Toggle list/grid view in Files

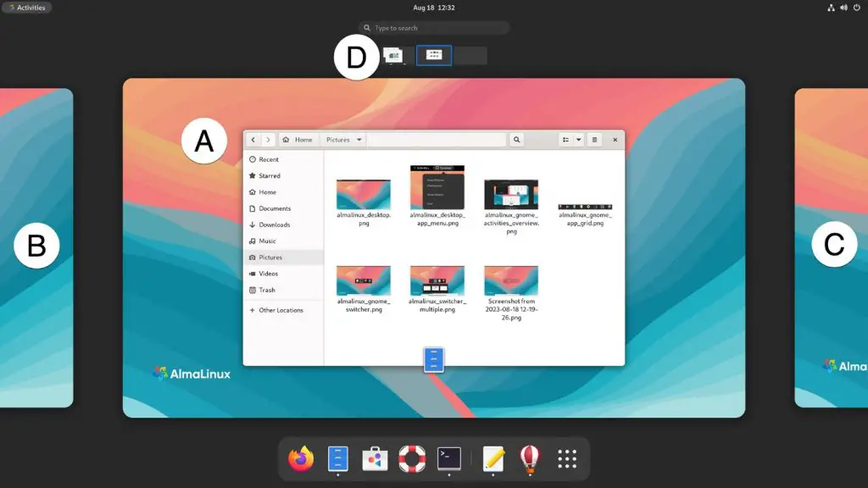coord(565,140)
